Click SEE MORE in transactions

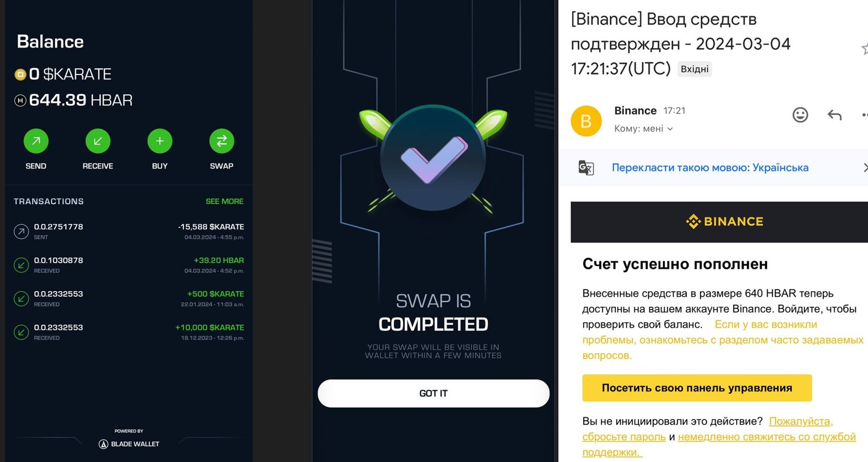[224, 201]
